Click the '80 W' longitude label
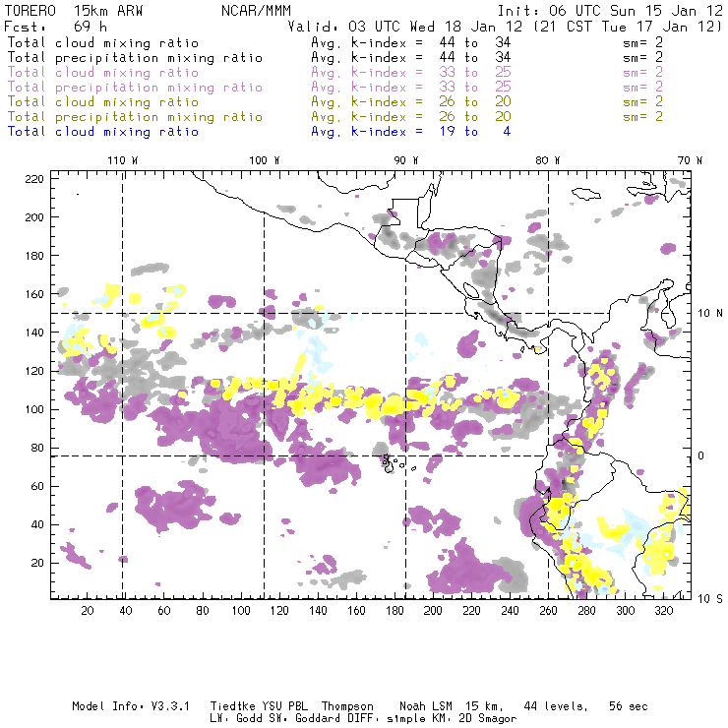The image size is (728, 728). point(548,160)
